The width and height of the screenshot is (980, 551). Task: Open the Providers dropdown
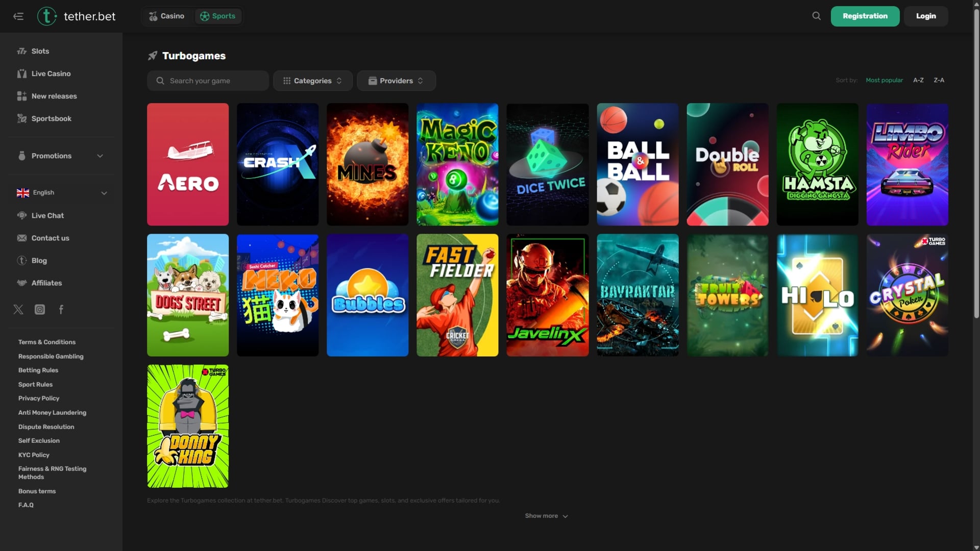click(396, 81)
